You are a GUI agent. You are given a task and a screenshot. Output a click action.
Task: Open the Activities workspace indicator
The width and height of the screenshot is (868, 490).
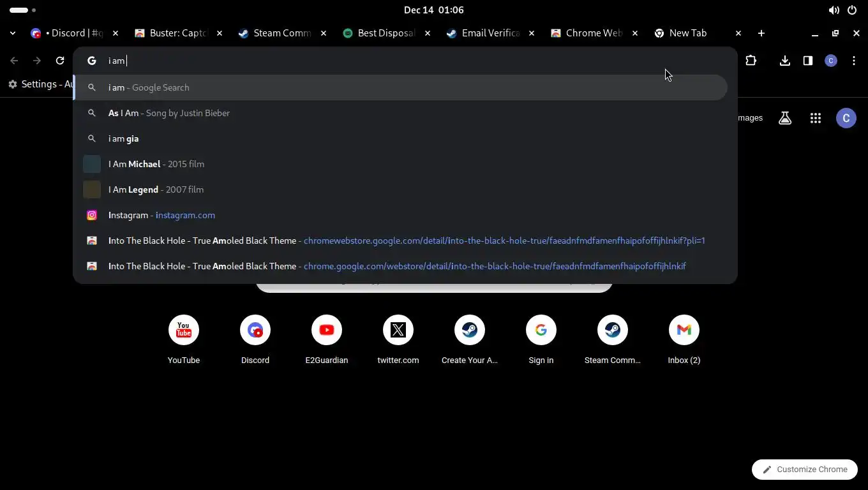23,10
